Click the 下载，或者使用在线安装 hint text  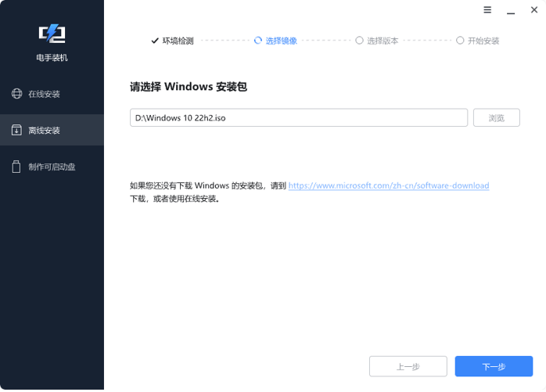click(174, 199)
